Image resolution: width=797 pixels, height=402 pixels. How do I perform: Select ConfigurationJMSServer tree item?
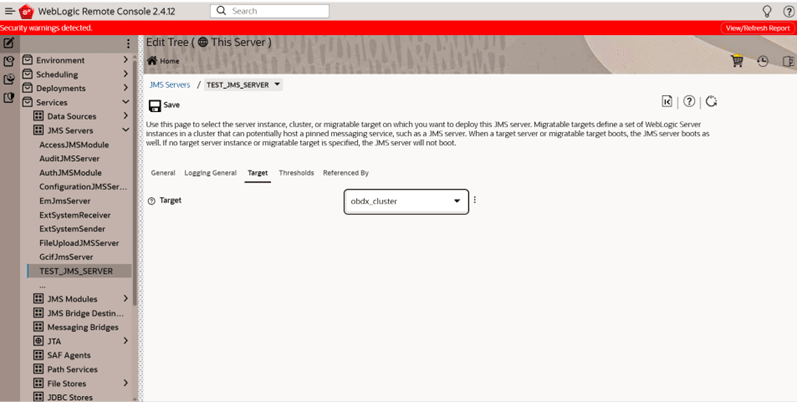[83, 187]
